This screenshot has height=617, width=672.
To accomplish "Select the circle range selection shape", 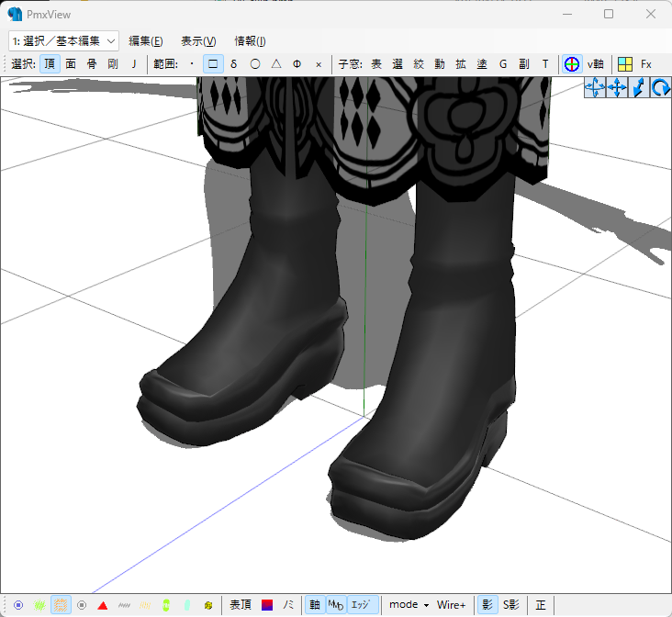I will pos(254,64).
